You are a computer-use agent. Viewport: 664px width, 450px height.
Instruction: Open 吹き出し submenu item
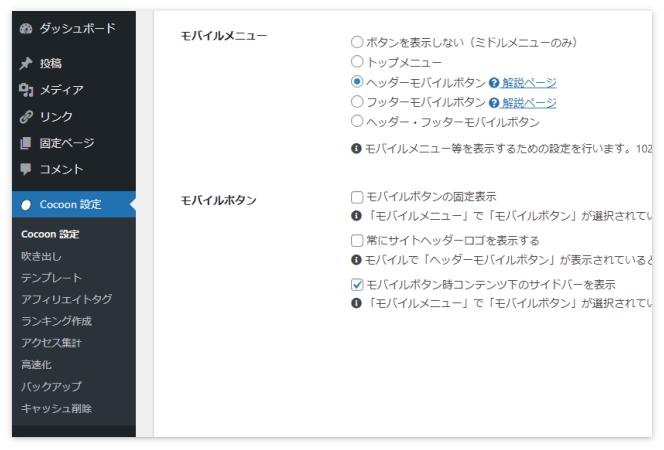(x=42, y=257)
